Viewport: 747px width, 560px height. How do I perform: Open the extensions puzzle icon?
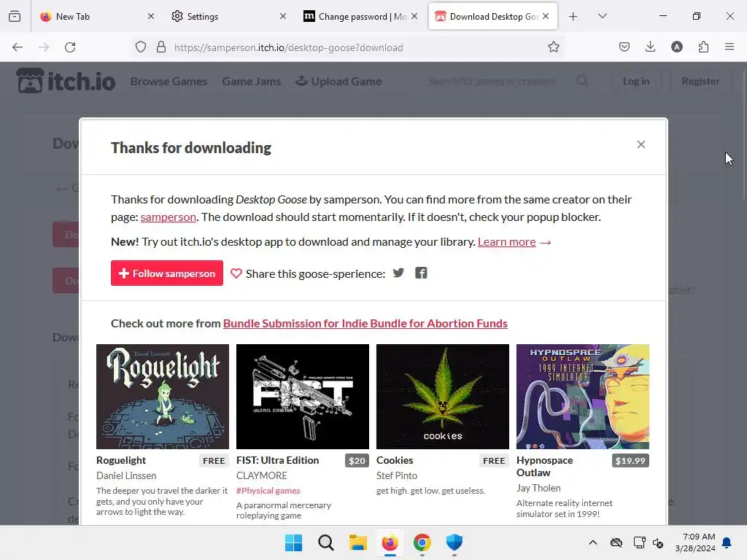pos(703,47)
